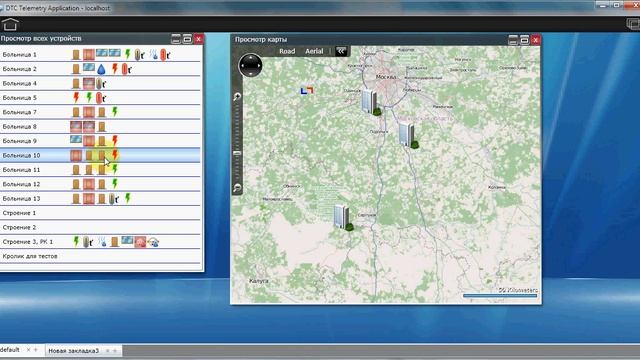Select the red window icon in Больница 4
The height and width of the screenshot is (360, 640).
click(x=89, y=83)
